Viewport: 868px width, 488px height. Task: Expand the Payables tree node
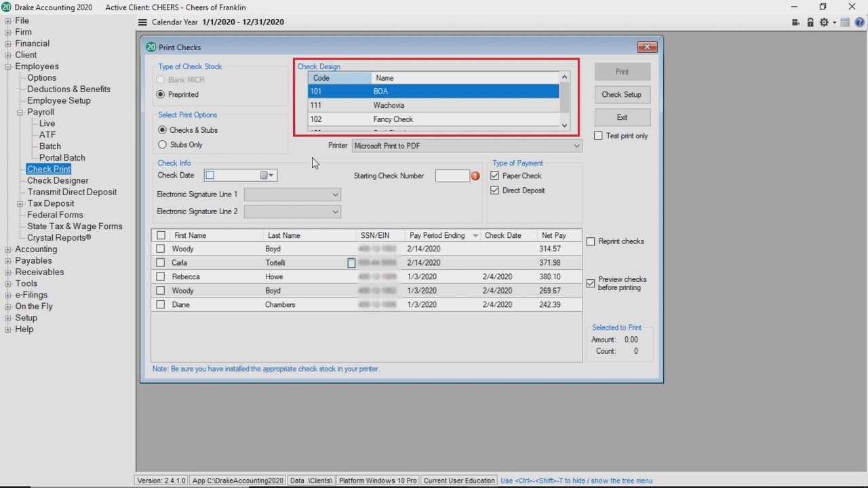coord(8,261)
